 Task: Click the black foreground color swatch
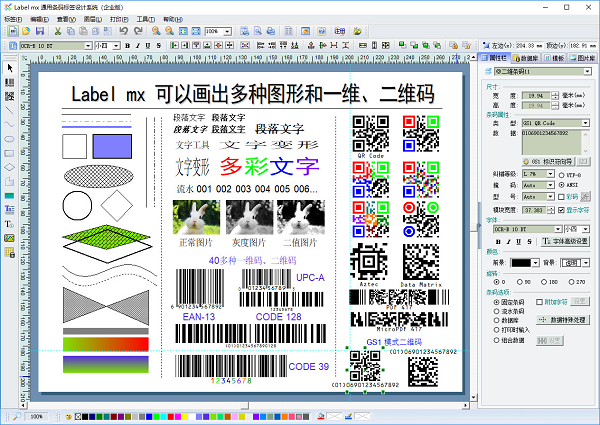click(x=522, y=261)
